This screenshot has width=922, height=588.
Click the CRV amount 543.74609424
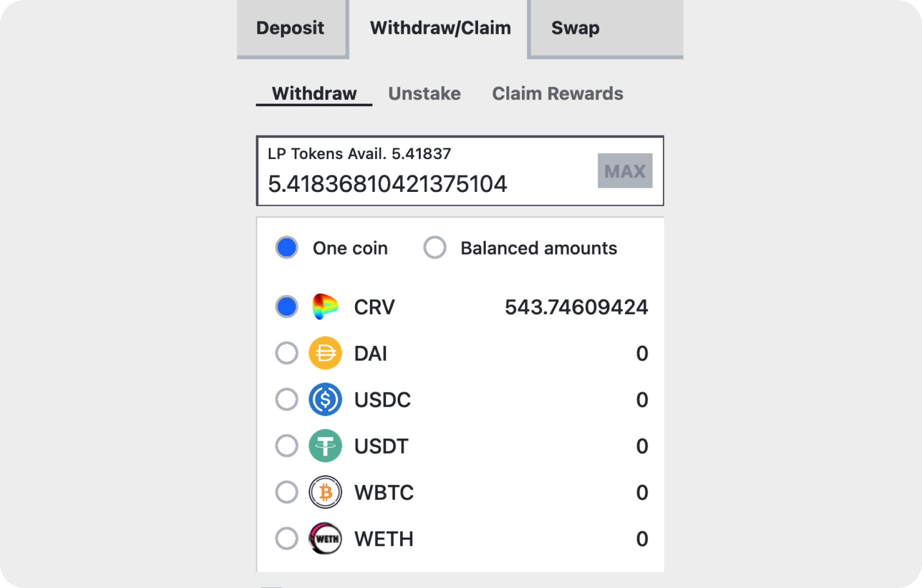pyautogui.click(x=576, y=307)
